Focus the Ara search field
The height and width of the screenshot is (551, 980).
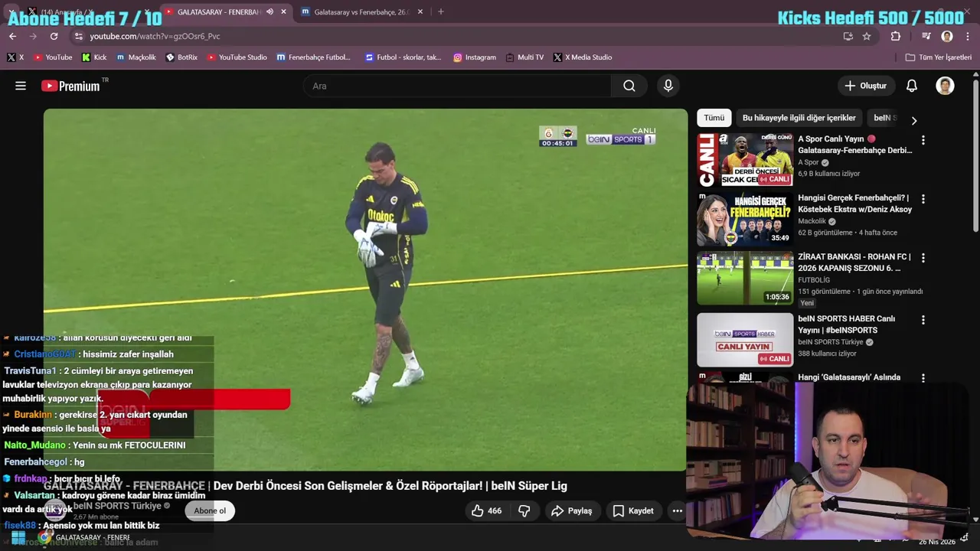pos(457,86)
